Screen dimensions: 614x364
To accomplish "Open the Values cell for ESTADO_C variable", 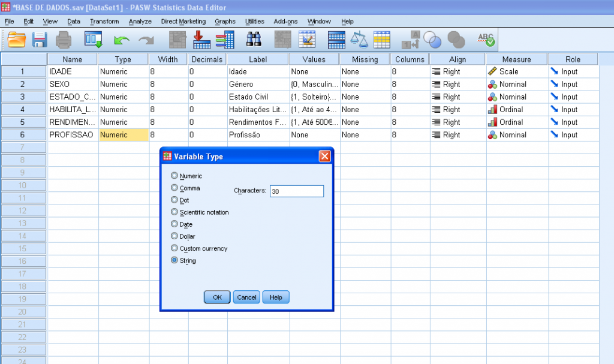I will 314,97.
